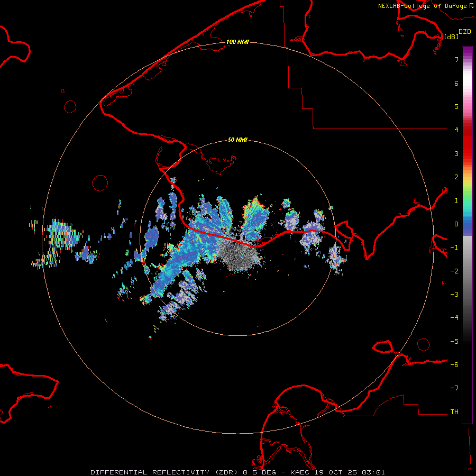Click the colorbar value label 0
This screenshot has height=476, width=476.
click(456, 224)
